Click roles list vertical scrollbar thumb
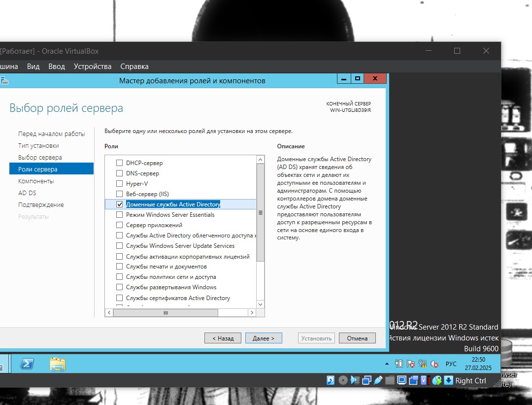 (x=260, y=213)
